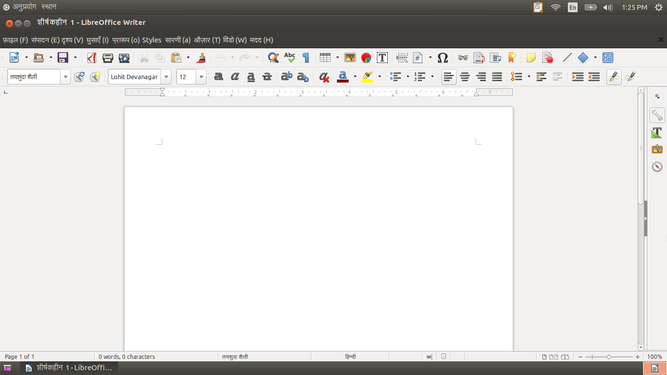667x375 pixels.
Task: Insert footnote icon
Action: point(479,57)
